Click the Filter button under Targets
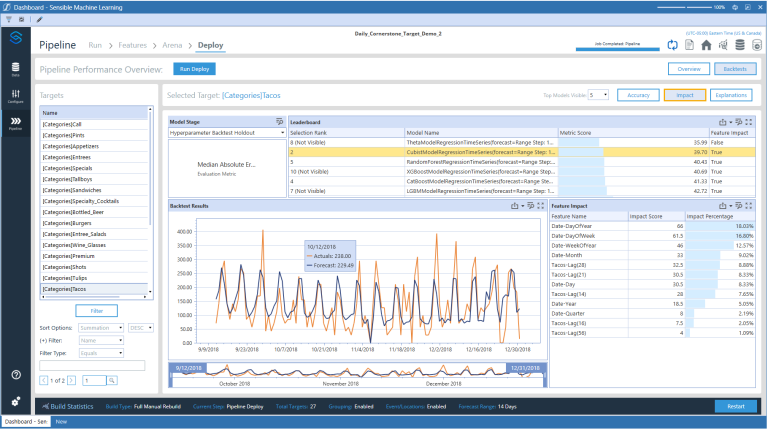768x429 pixels. 96,311
